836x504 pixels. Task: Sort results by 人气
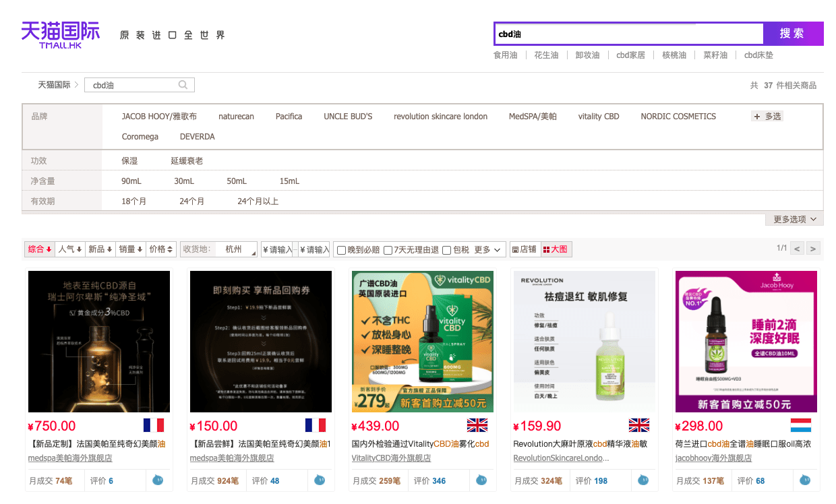click(70, 249)
